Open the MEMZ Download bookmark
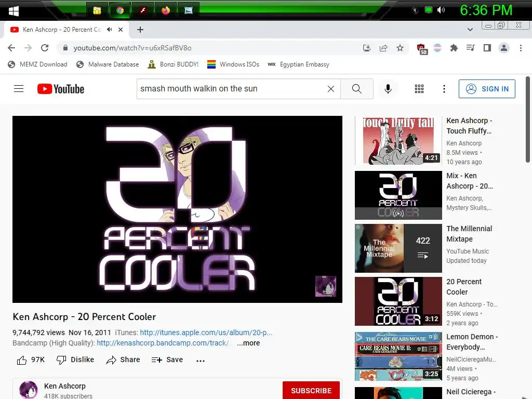The image size is (532, 399). click(37, 64)
